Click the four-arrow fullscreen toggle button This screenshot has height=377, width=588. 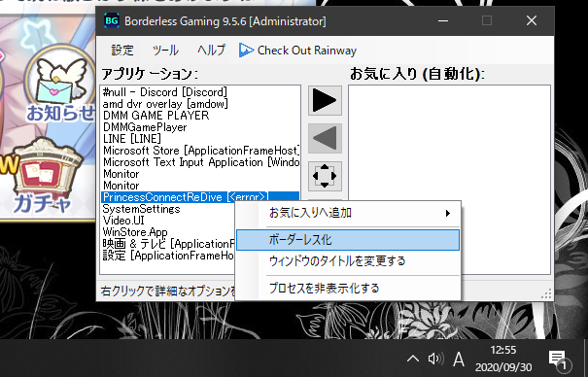(325, 176)
